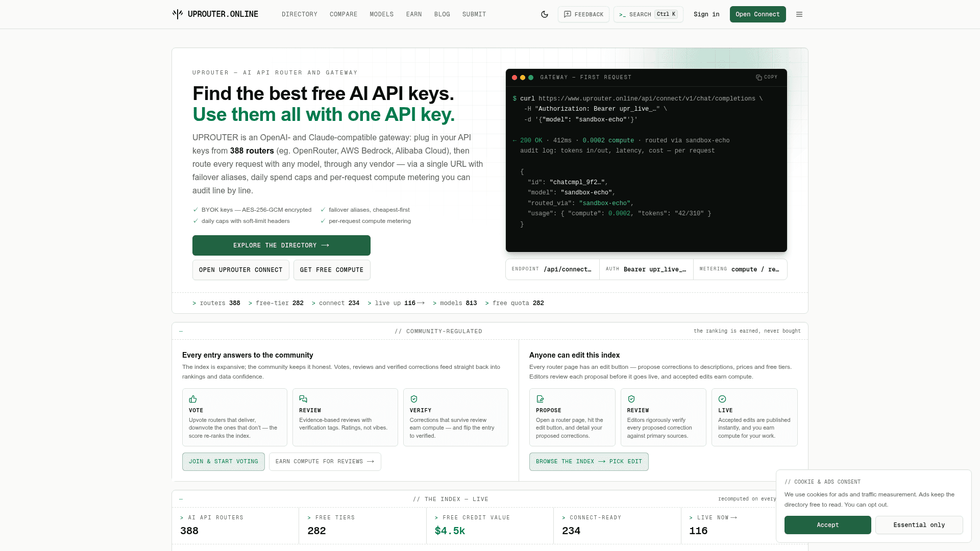Click the free quota 282 stat
The height and width of the screenshot is (551, 980).
click(514, 303)
